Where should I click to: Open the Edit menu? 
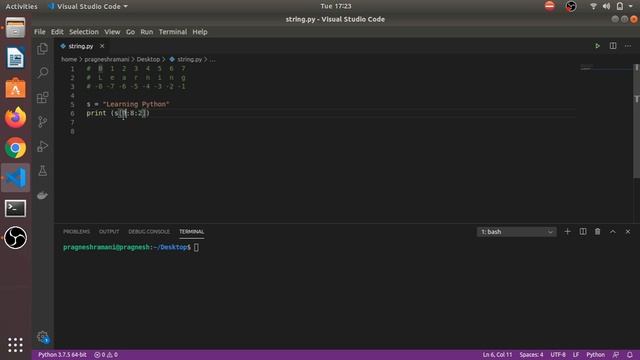click(57, 32)
